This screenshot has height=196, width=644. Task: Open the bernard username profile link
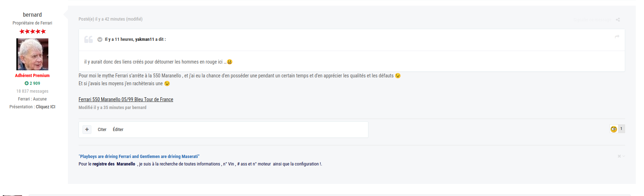(32, 15)
